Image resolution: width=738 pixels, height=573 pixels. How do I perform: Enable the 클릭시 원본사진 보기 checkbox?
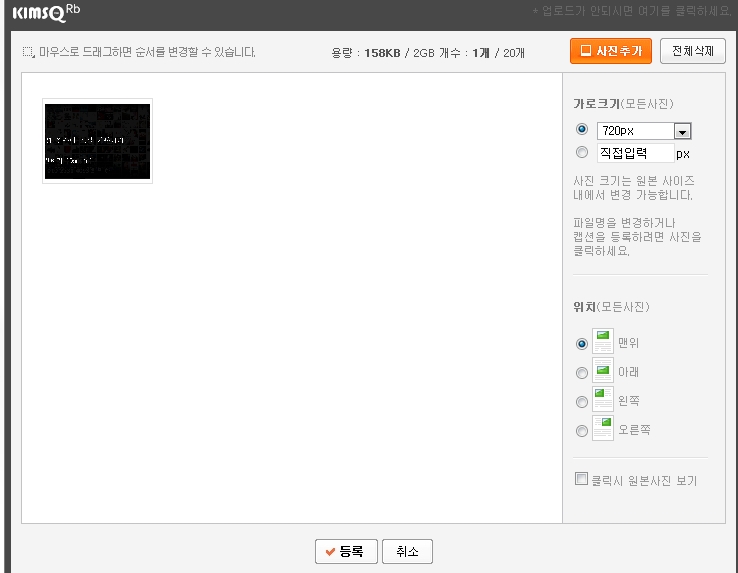[x=582, y=479]
